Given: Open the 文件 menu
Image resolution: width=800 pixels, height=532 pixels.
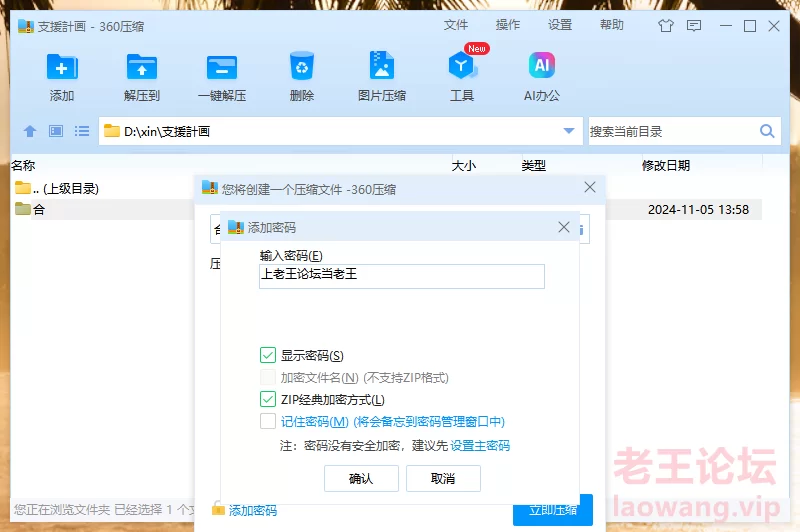Looking at the screenshot, I should (x=456, y=24).
